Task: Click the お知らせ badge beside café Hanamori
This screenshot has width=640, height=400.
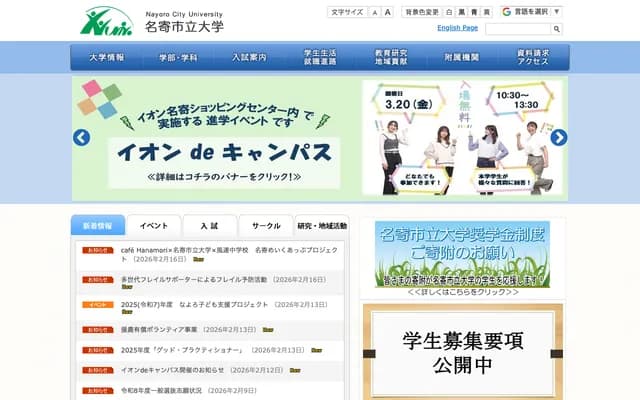Action: [x=98, y=250]
